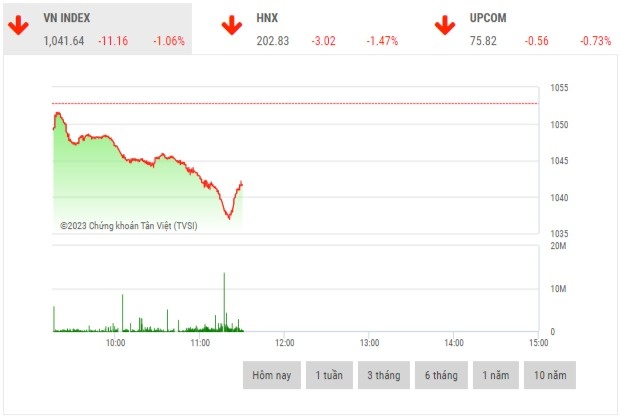Image resolution: width=621 pixels, height=417 pixels.
Task: Click the HNX red down arrow
Action: 231,26
